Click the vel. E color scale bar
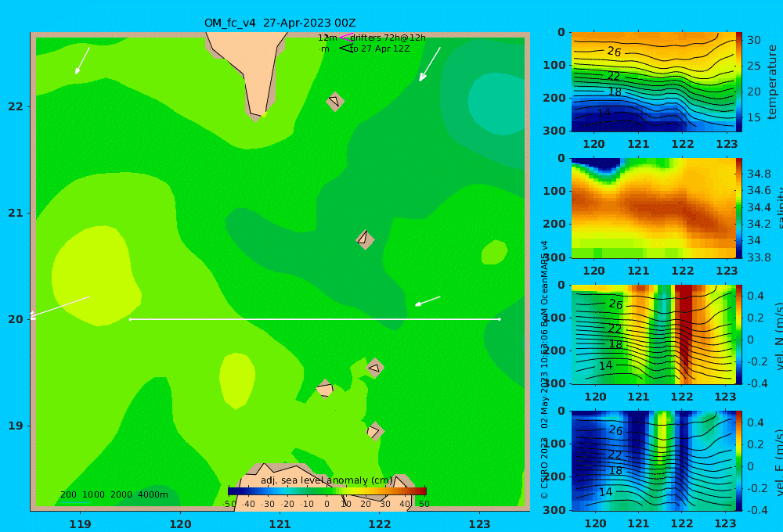Screen dimensions: 783x532 [738, 461]
